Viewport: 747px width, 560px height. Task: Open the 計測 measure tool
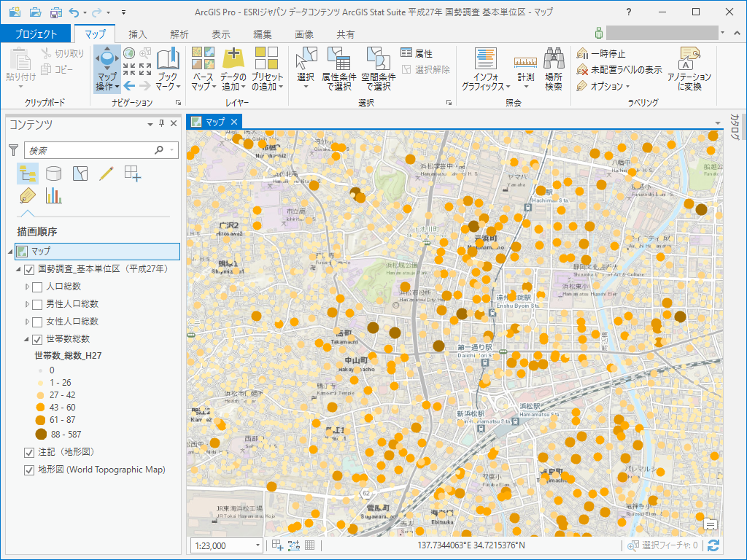[525, 61]
